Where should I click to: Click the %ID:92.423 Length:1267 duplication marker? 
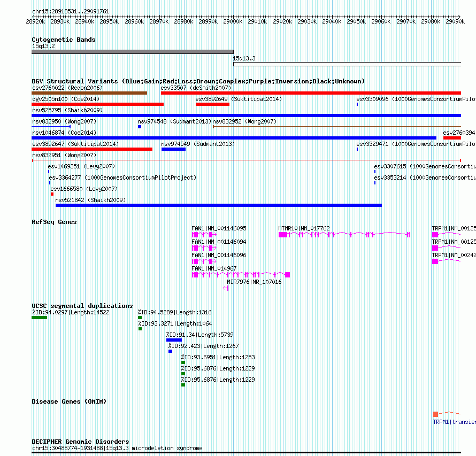170,351
